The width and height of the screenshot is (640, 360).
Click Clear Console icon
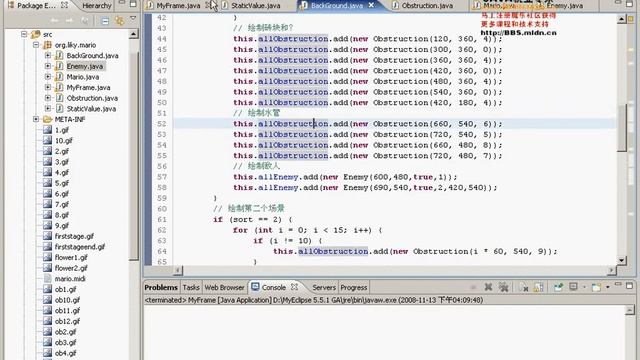(523, 287)
